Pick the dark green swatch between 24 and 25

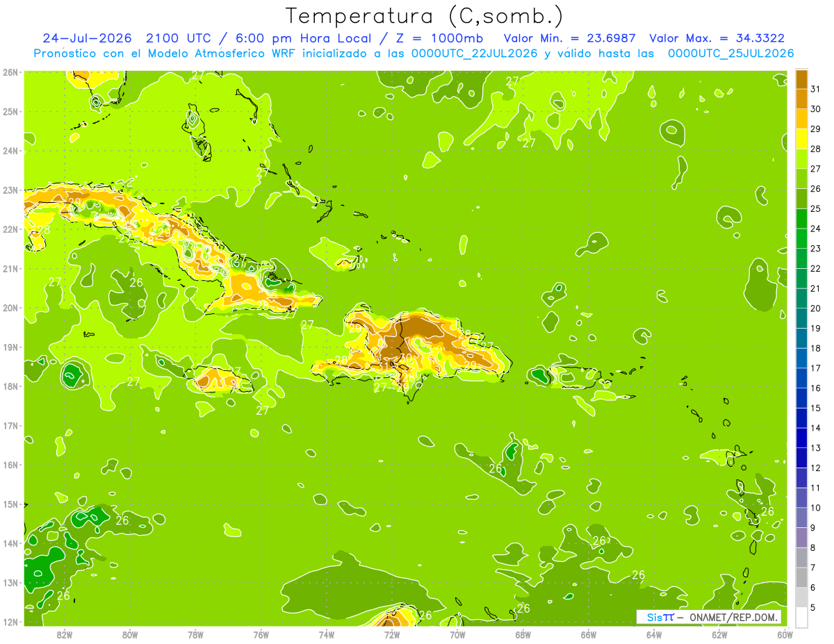801,218
